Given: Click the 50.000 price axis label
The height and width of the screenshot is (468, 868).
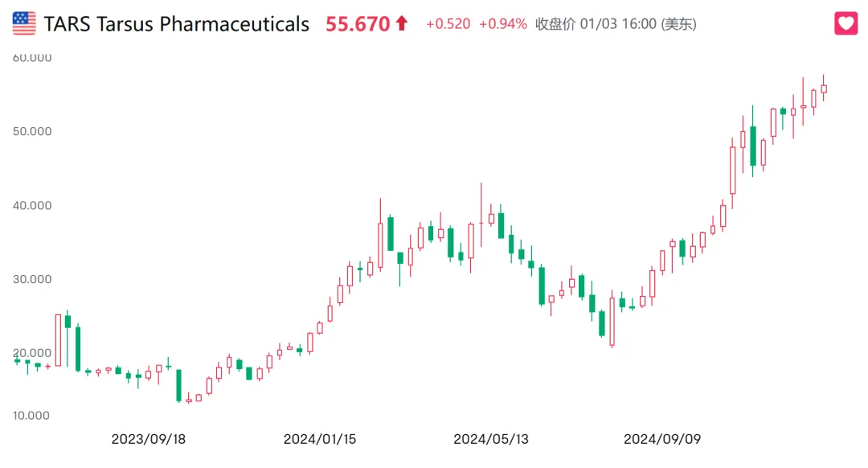Looking at the screenshot, I should [32, 132].
